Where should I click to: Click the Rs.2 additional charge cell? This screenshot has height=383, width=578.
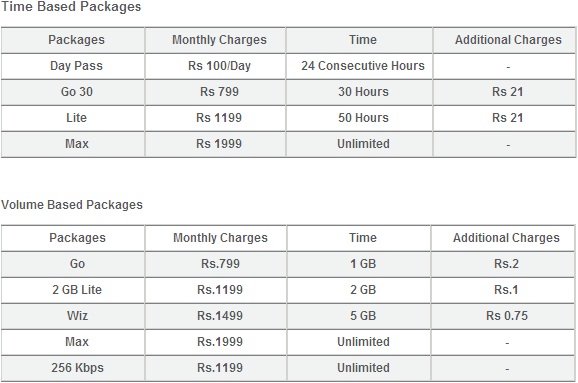506,264
